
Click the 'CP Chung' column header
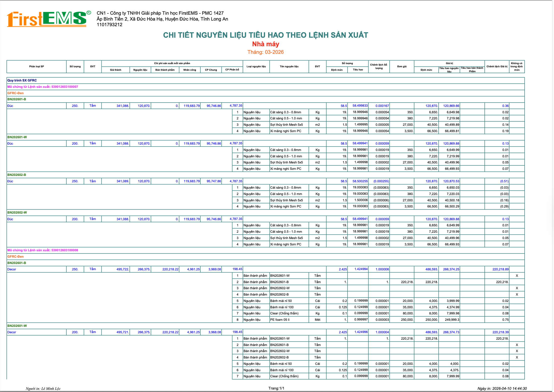tap(211, 70)
